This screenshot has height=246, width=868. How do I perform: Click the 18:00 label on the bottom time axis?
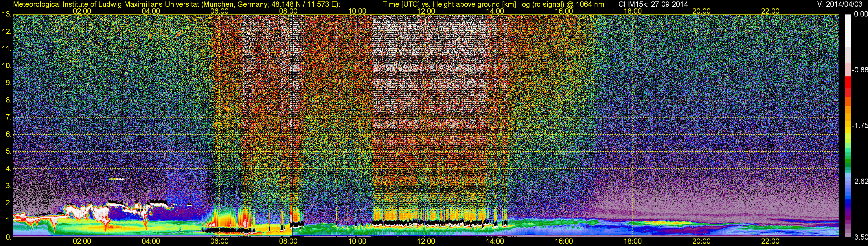coord(632,241)
